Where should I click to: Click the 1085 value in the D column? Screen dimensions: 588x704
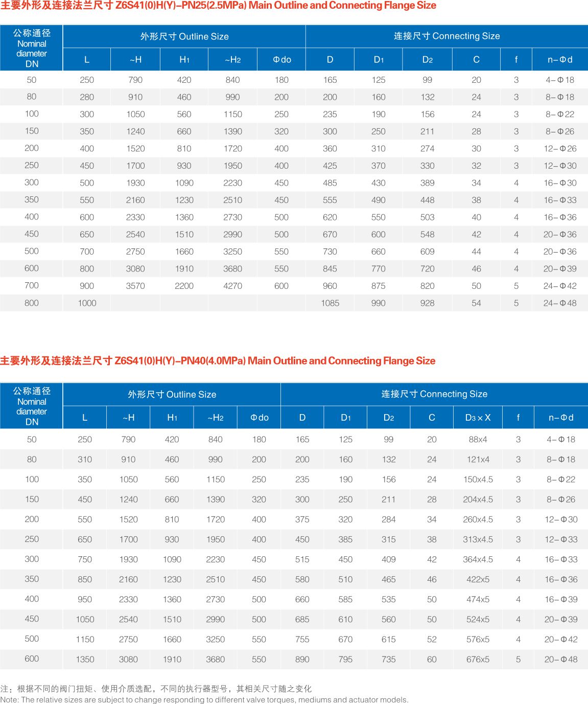click(330, 303)
